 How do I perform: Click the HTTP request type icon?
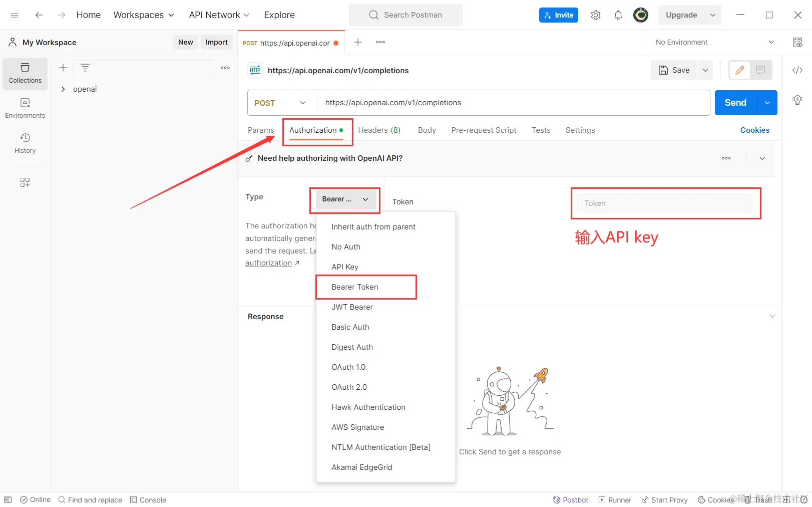(255, 70)
